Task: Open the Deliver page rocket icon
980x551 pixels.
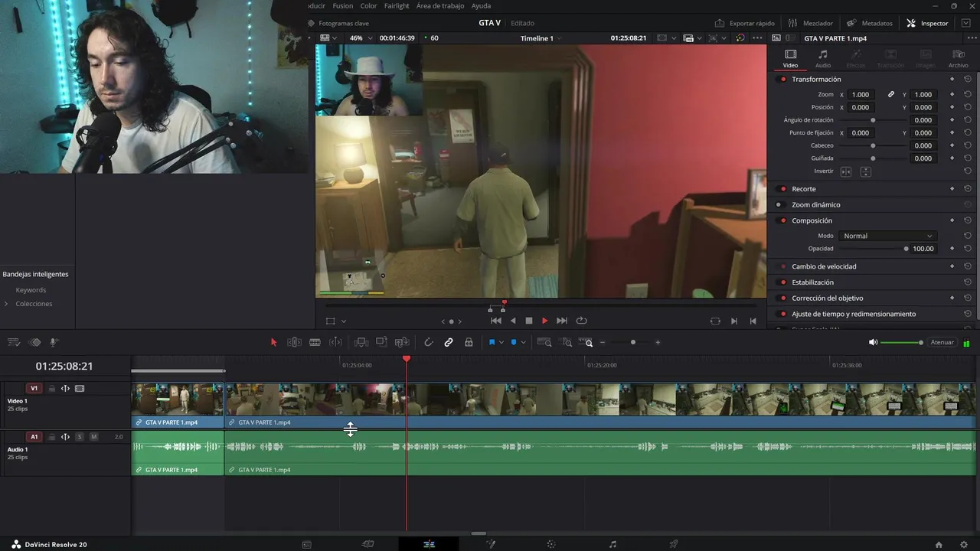Action: pos(674,544)
